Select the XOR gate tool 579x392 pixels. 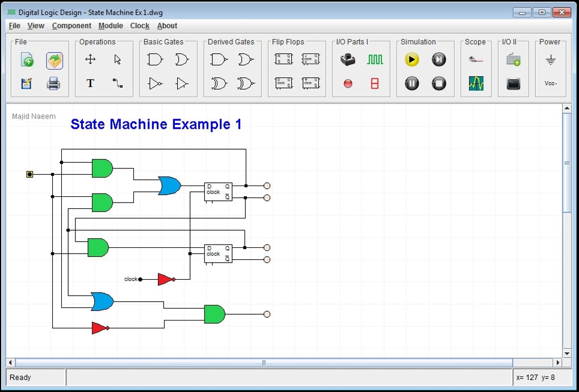coord(219,83)
